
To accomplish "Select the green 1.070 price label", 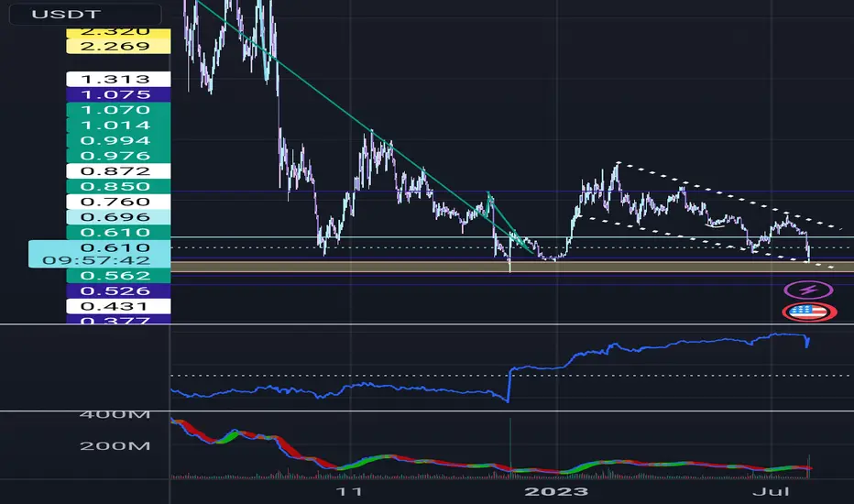I will pos(118,110).
